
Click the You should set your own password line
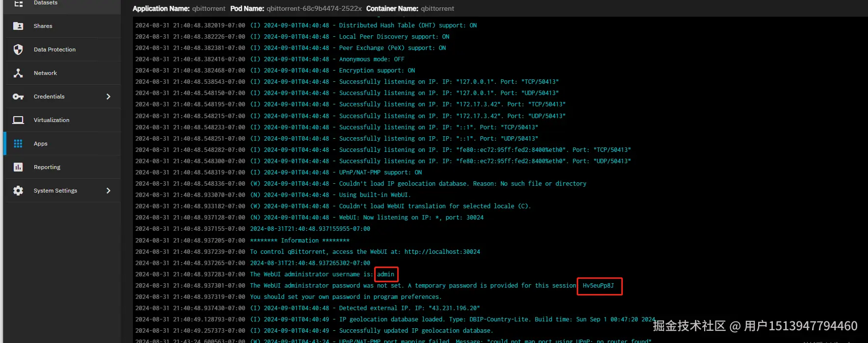288,297
